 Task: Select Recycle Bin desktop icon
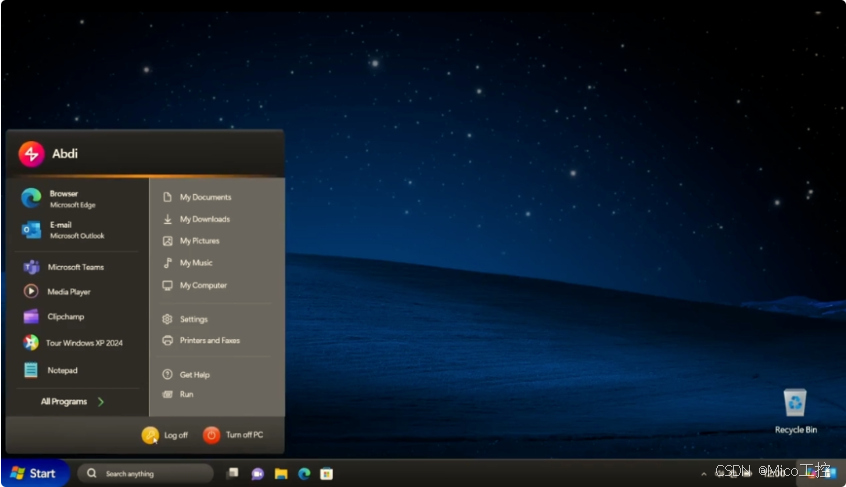795,411
